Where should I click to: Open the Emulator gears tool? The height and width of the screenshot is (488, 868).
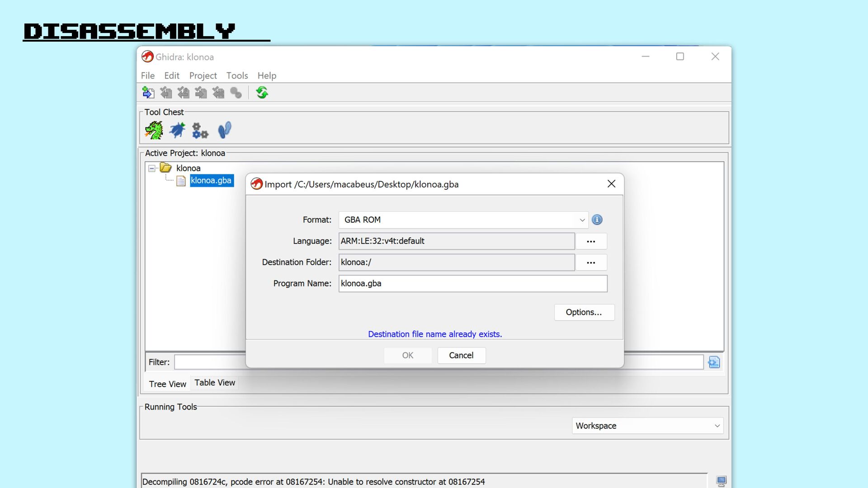tap(200, 131)
